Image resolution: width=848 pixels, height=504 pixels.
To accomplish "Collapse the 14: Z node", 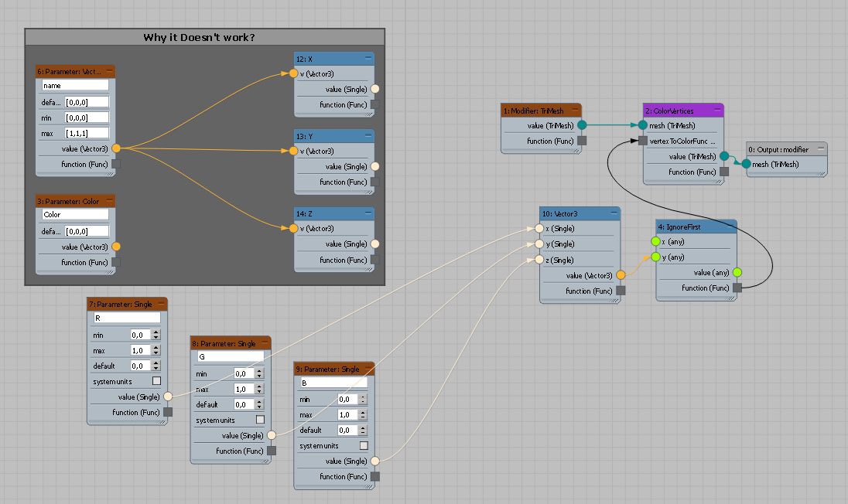I will (x=368, y=213).
